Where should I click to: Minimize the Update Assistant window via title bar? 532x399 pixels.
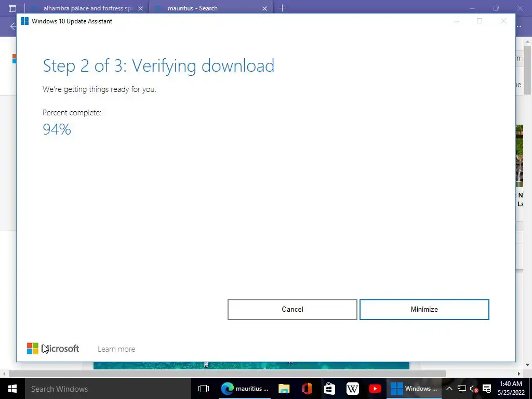(x=456, y=21)
